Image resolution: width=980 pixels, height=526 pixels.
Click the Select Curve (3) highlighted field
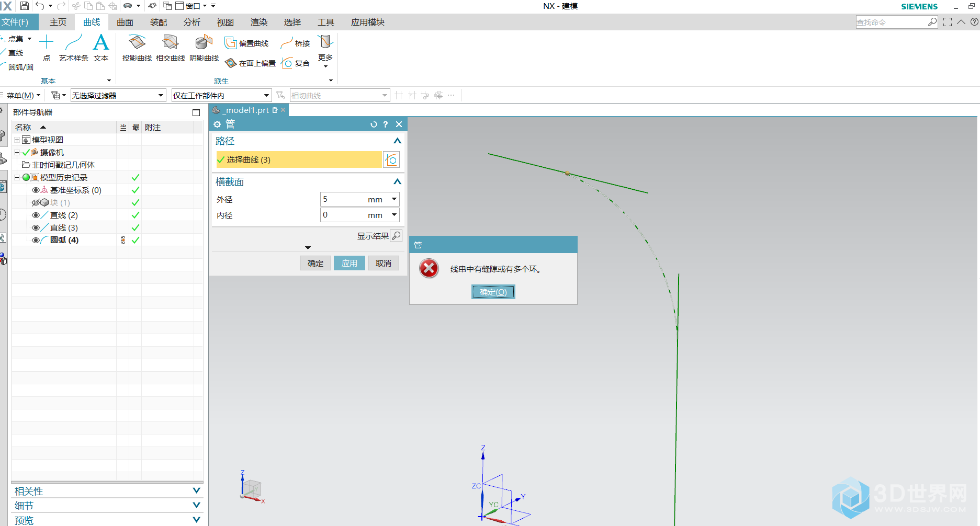tap(299, 159)
